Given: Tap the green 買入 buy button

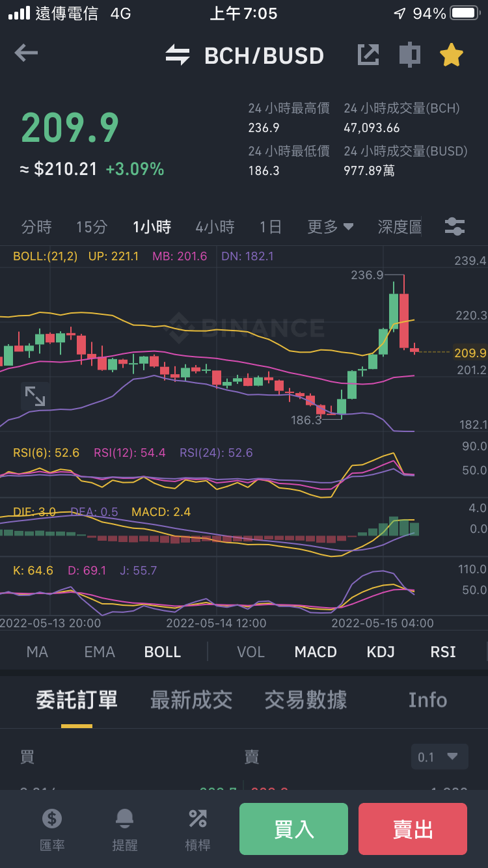Looking at the screenshot, I should click(293, 829).
